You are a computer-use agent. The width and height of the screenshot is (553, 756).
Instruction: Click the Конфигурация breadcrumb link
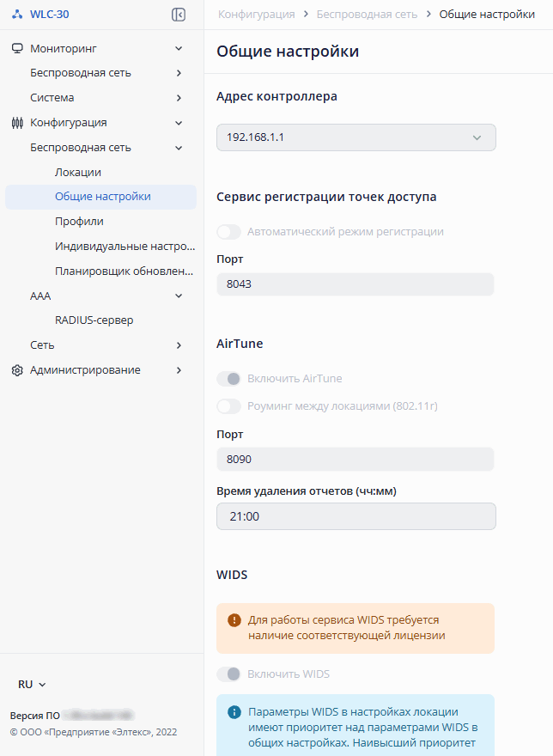[x=257, y=15]
